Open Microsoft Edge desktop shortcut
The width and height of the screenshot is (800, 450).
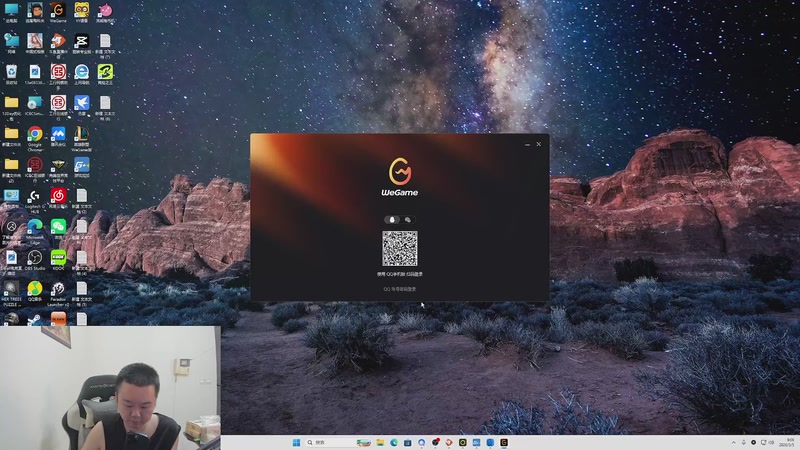pos(35,230)
